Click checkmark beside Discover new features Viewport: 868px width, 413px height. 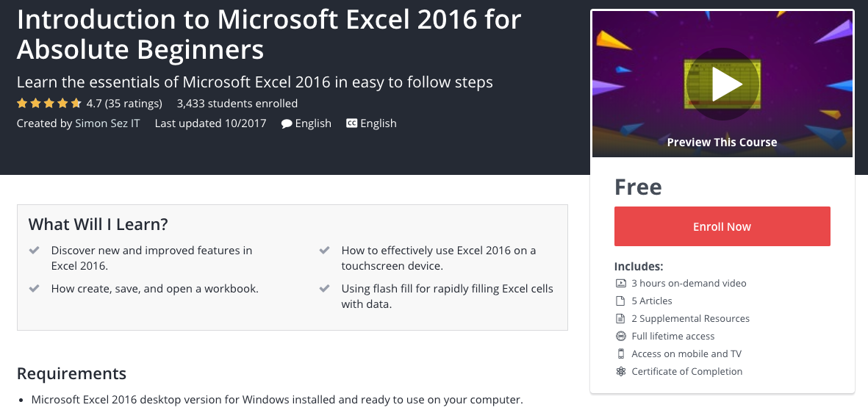(35, 251)
